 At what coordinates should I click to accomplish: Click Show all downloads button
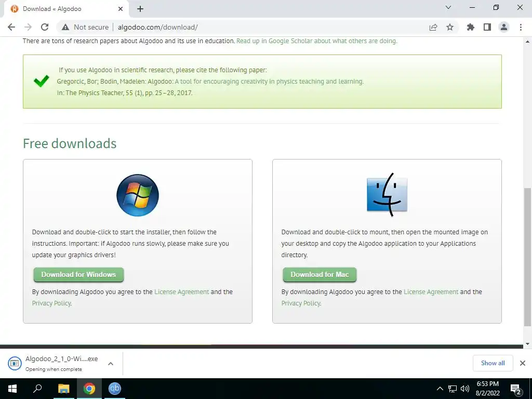[x=493, y=363]
